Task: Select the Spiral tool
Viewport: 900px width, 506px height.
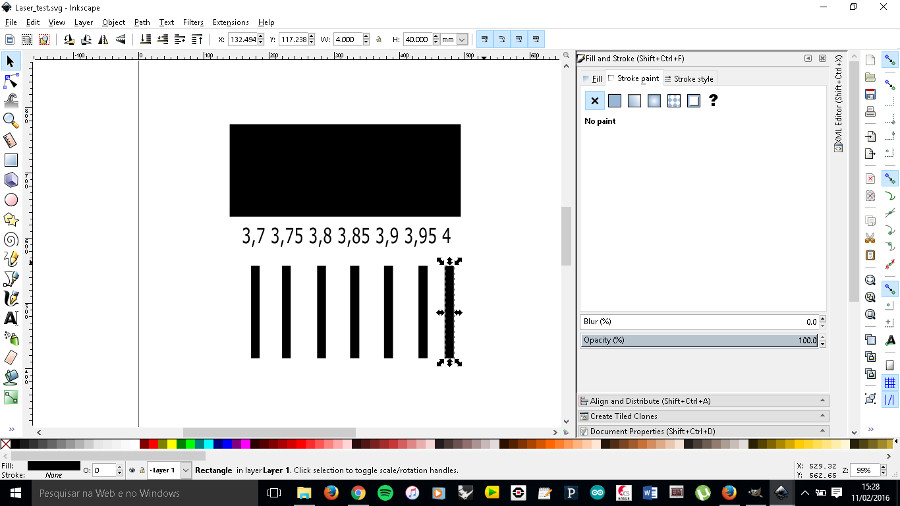Action: pyautogui.click(x=10, y=239)
